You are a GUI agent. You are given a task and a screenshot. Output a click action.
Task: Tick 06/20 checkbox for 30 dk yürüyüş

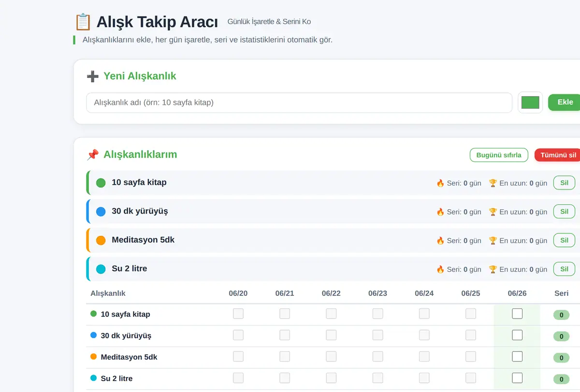[x=238, y=335]
